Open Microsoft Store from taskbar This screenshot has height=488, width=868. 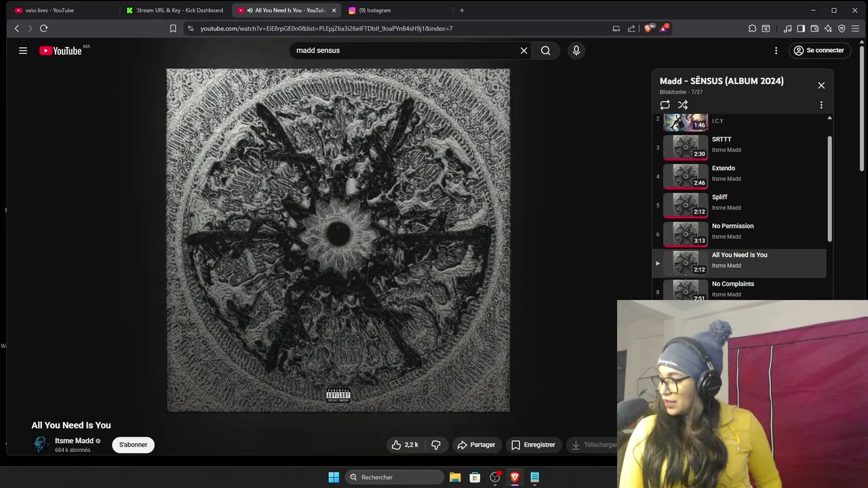[x=475, y=477]
